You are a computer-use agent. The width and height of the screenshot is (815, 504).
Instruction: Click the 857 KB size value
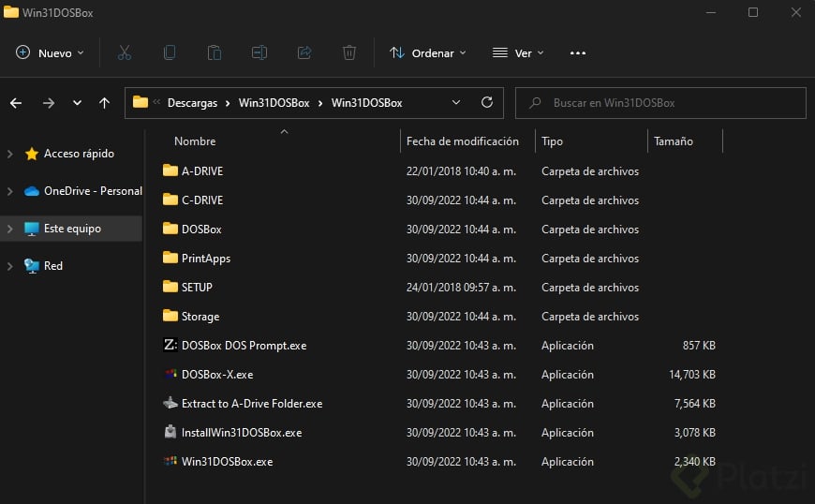pyautogui.click(x=699, y=346)
